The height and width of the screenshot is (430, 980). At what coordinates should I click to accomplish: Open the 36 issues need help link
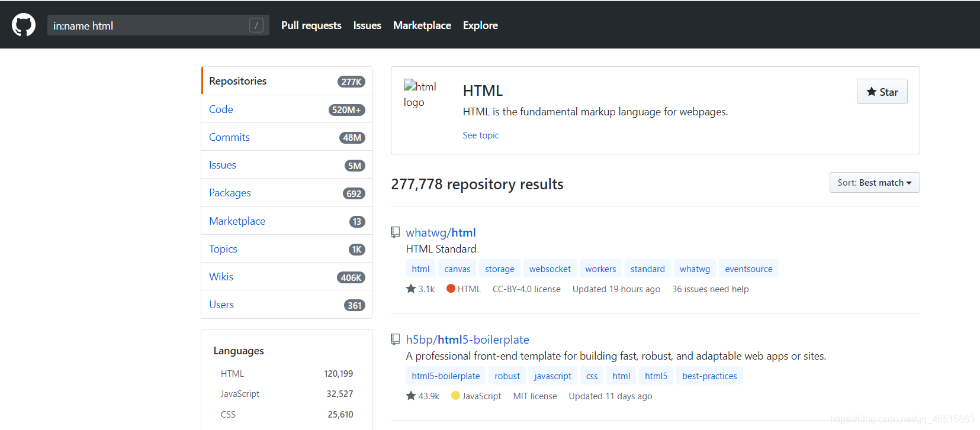pos(711,289)
